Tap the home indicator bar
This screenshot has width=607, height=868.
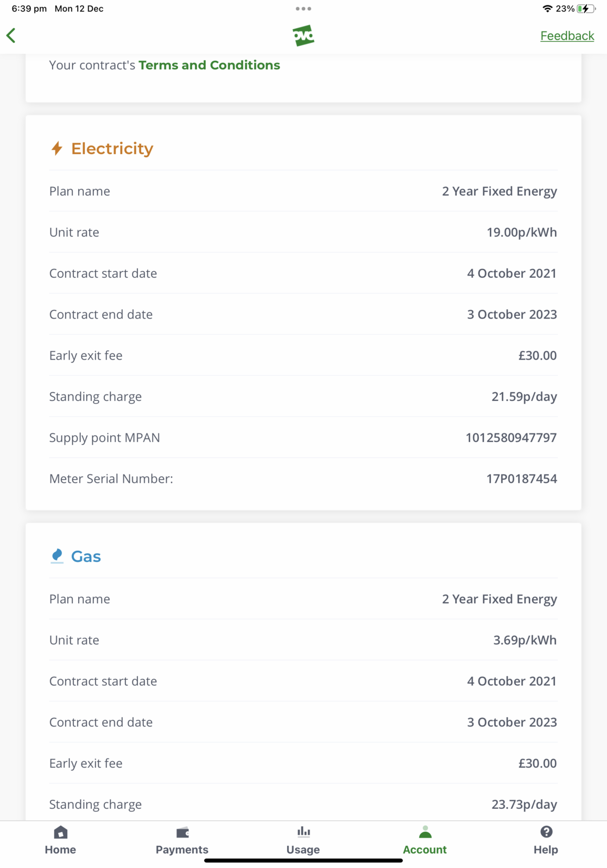(303, 860)
